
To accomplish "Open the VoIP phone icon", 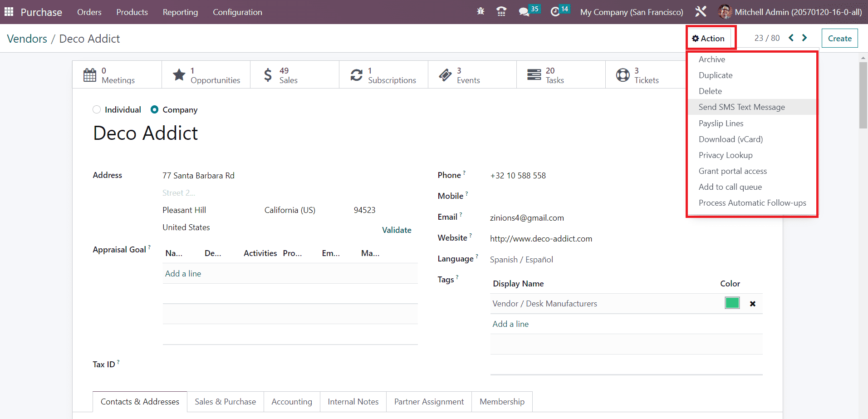I will tap(501, 12).
